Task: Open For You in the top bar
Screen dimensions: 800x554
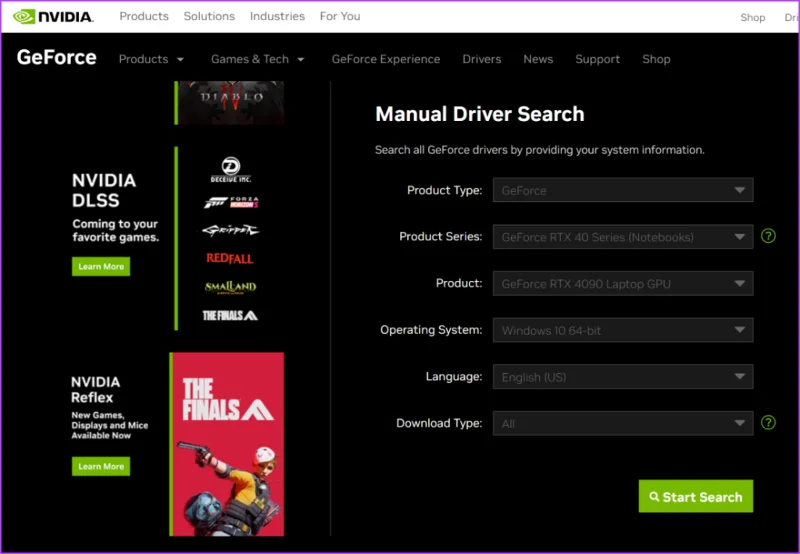Action: tap(340, 16)
